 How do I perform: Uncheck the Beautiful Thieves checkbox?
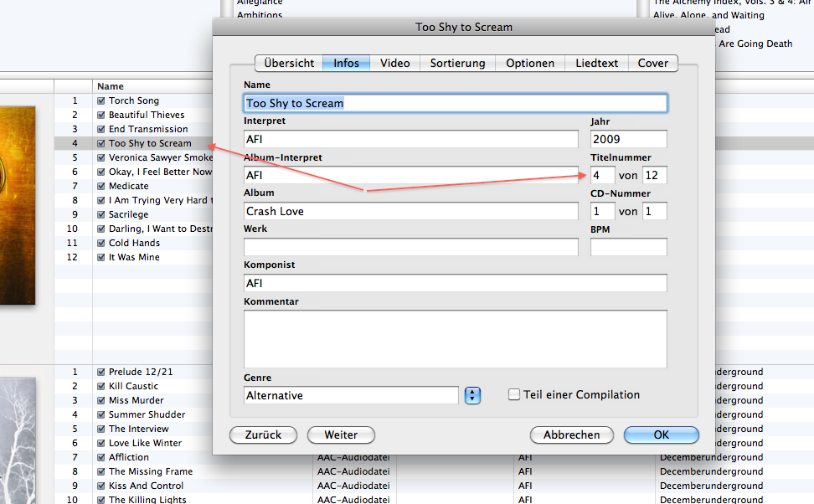point(101,115)
